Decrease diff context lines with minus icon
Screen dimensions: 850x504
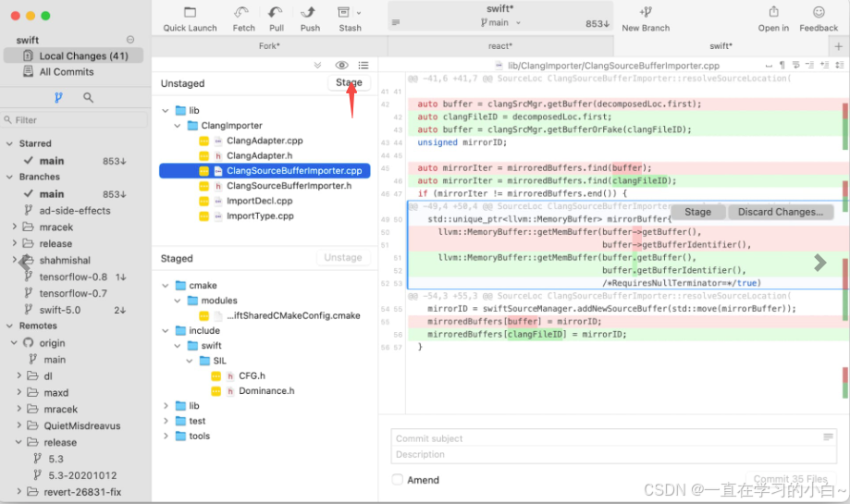810,66
